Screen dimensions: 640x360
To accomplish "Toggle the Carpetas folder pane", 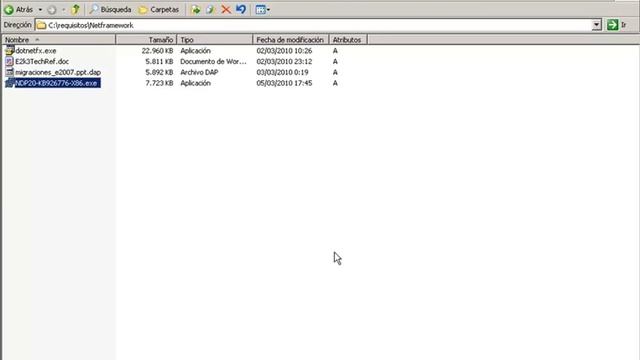I will coord(159,9).
